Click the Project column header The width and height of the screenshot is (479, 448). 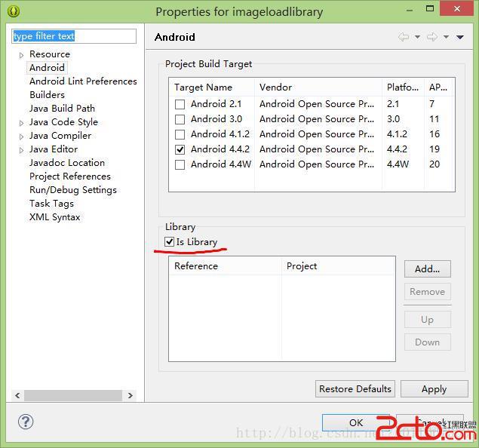(x=338, y=266)
